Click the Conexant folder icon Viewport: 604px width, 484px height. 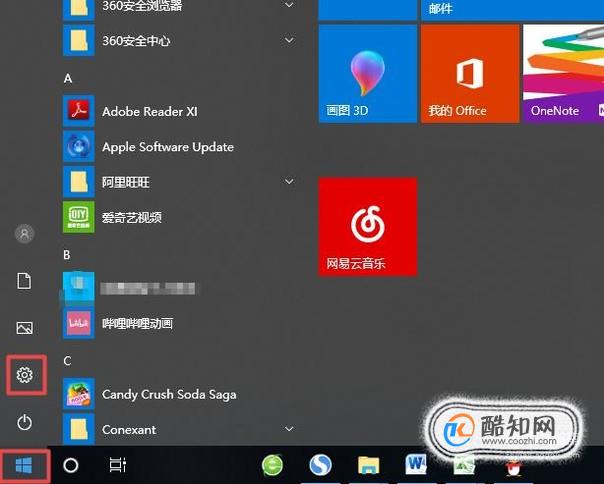79,429
